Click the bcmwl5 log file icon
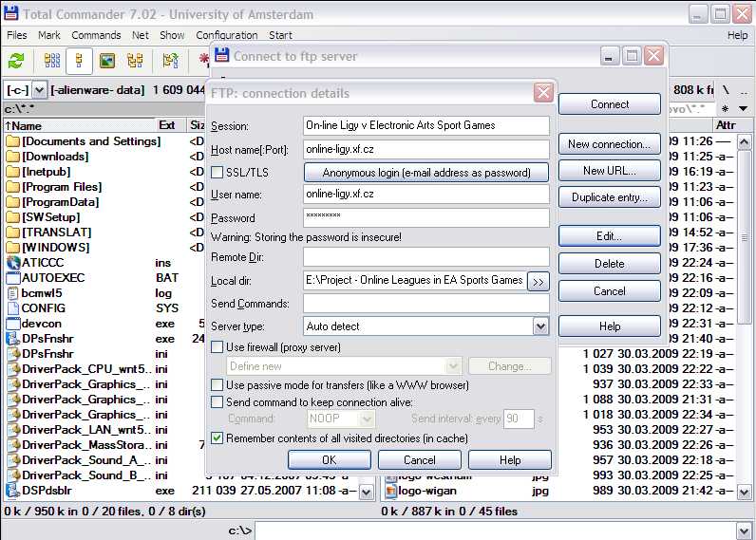Image resolution: width=756 pixels, height=540 pixels. tap(12, 293)
